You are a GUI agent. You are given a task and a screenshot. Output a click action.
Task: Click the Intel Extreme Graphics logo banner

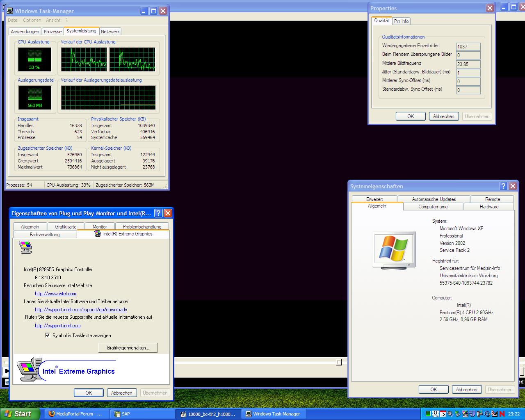[x=91, y=369]
